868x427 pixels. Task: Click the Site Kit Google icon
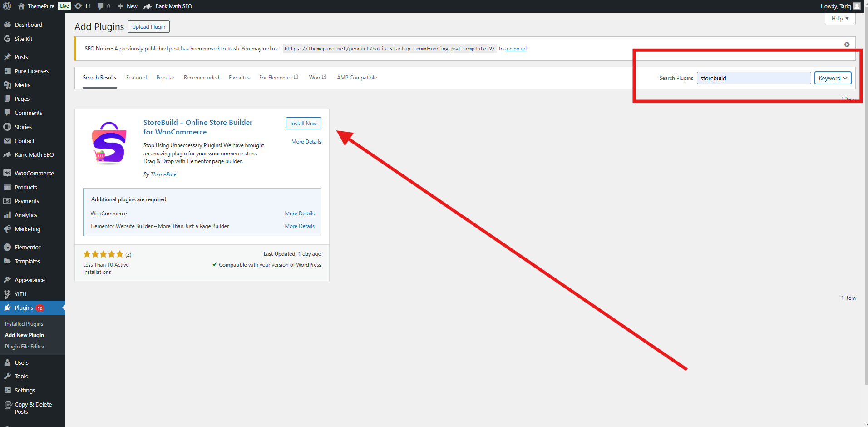pos(7,39)
